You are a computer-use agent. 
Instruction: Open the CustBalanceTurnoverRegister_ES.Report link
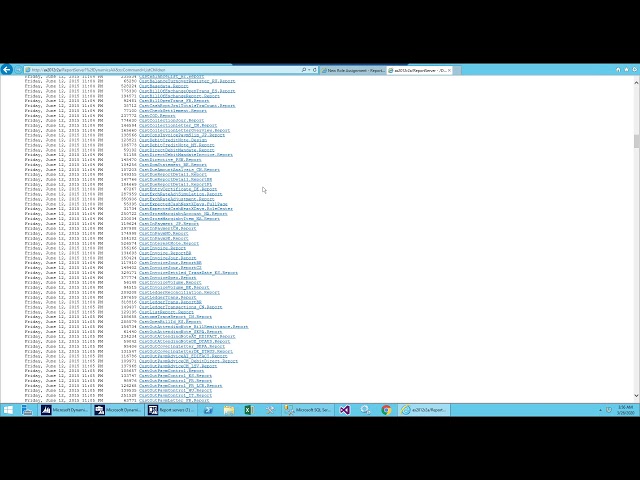(187, 81)
